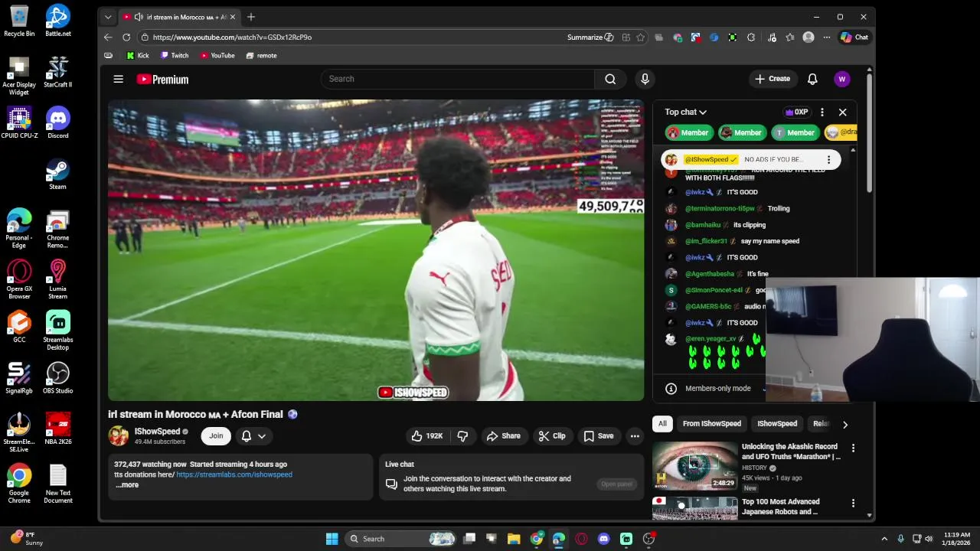Start voice search with the microphone icon
Viewport: 980px width, 551px height.
coord(645,79)
